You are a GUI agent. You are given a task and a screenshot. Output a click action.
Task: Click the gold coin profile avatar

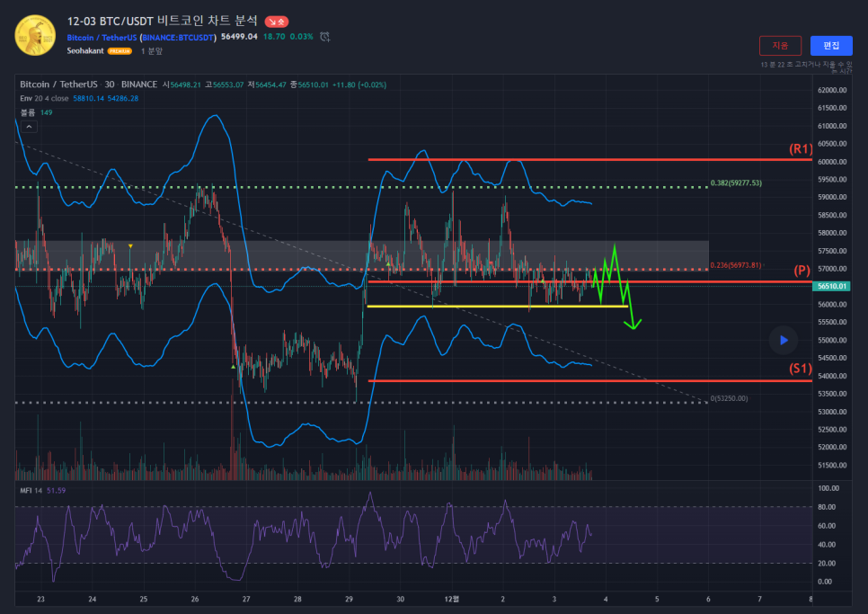pos(34,35)
